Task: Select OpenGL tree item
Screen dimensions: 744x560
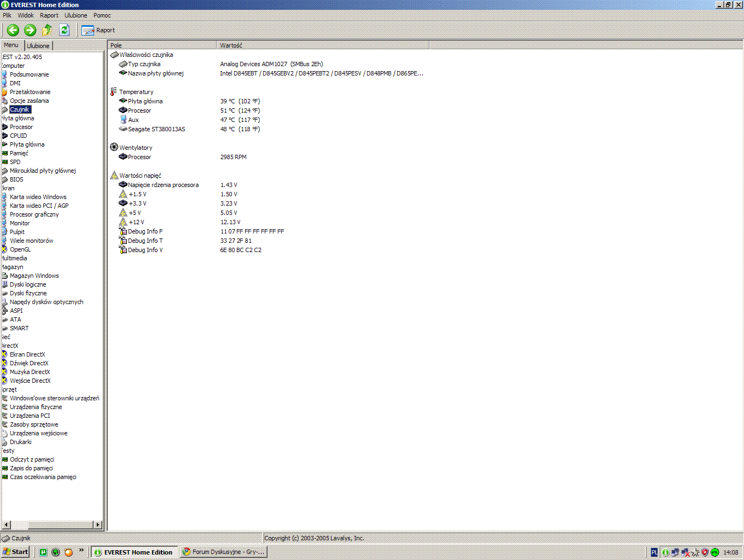Action: click(20, 249)
